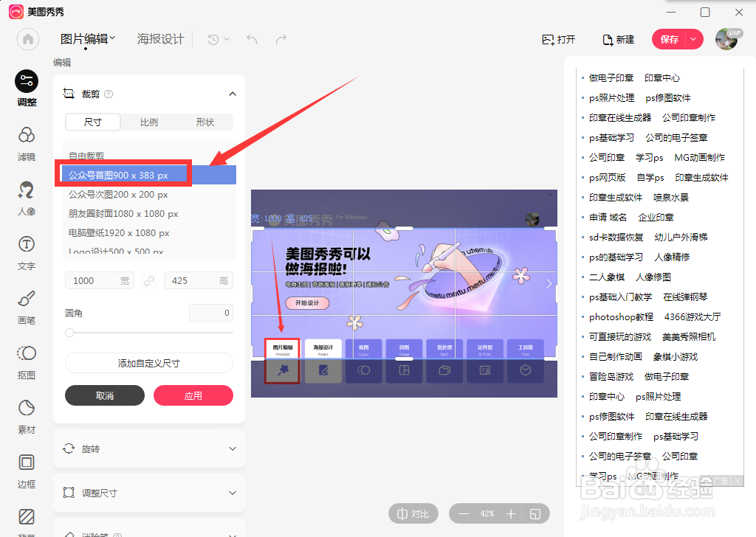Open the 4366游戏大厅 ad link
756x537 pixels.
click(x=693, y=317)
